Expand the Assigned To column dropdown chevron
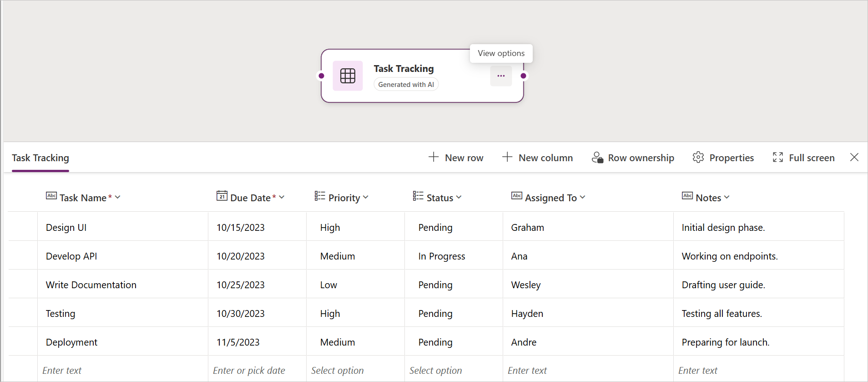Viewport: 868px width, 382px height. tap(583, 197)
